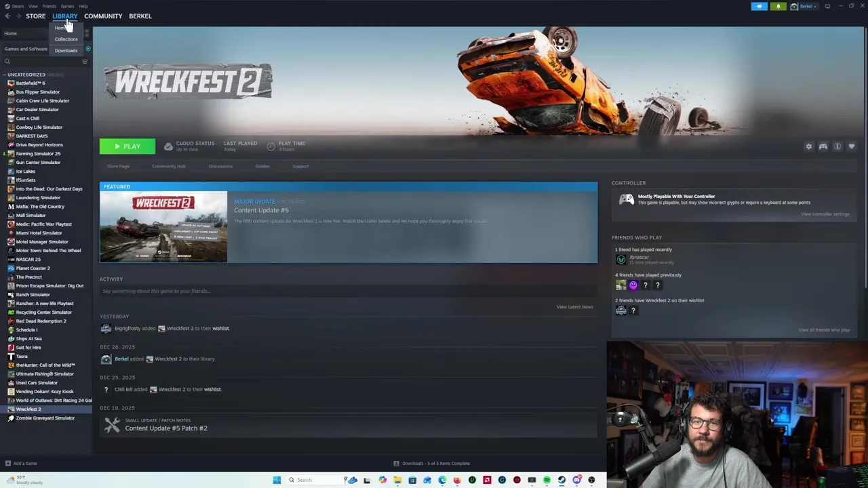Viewport: 868px width, 488px height.
Task: Open Community Hub link
Action: click(x=169, y=166)
